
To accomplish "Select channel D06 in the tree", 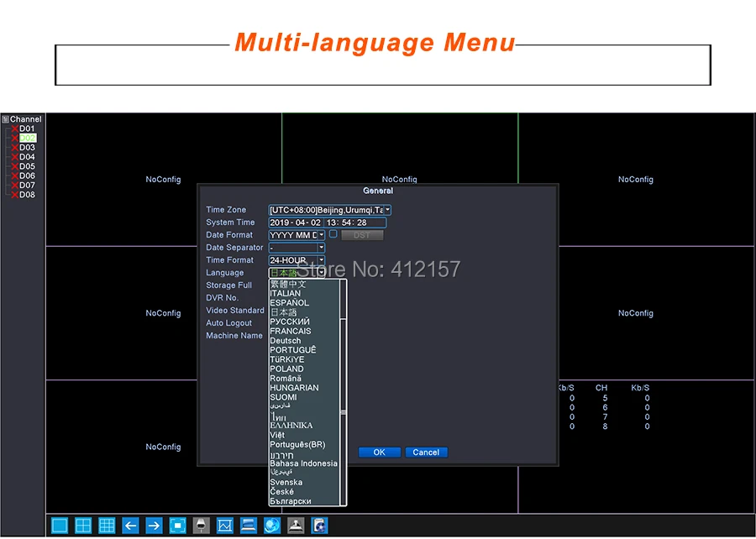I will (x=27, y=175).
